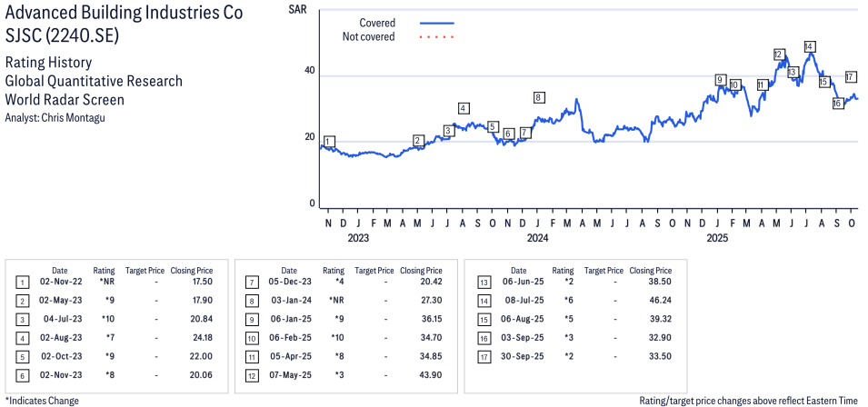
Task: Select chart marker 4 above the price line
Action: point(464,109)
